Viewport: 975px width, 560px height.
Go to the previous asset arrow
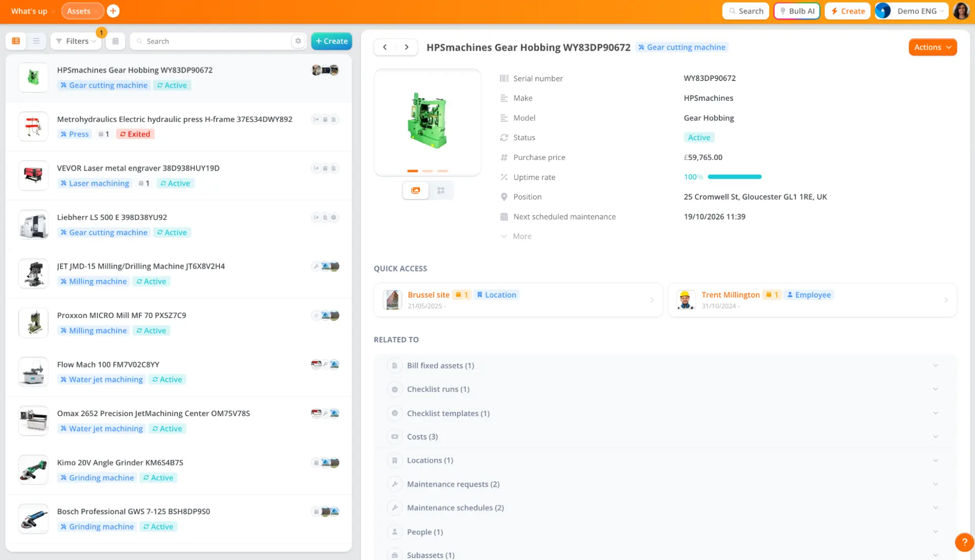(x=385, y=47)
